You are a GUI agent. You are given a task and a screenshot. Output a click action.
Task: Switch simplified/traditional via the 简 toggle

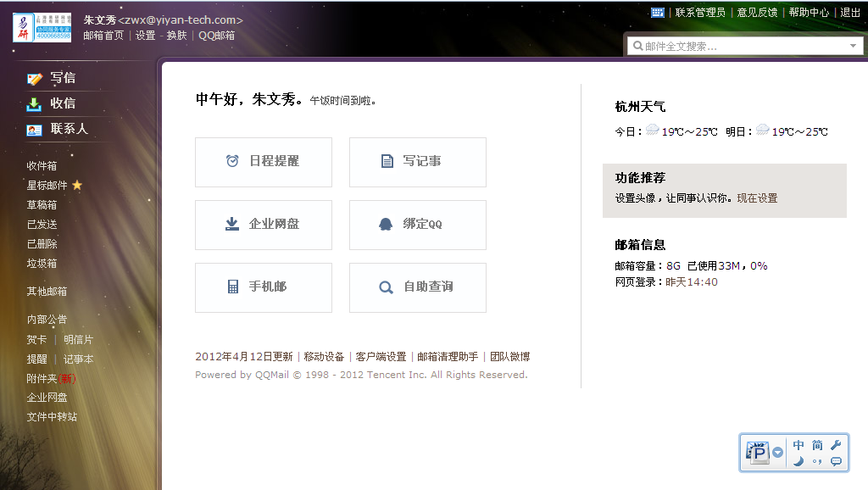click(x=817, y=444)
